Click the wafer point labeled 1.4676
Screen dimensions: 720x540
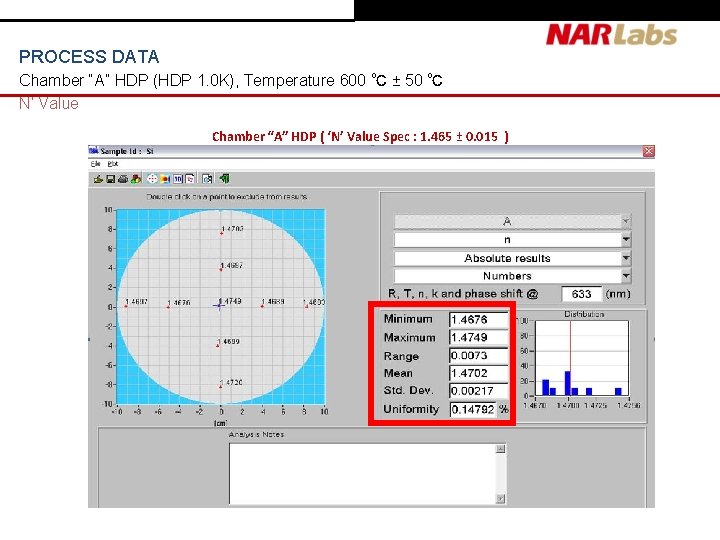[168, 307]
